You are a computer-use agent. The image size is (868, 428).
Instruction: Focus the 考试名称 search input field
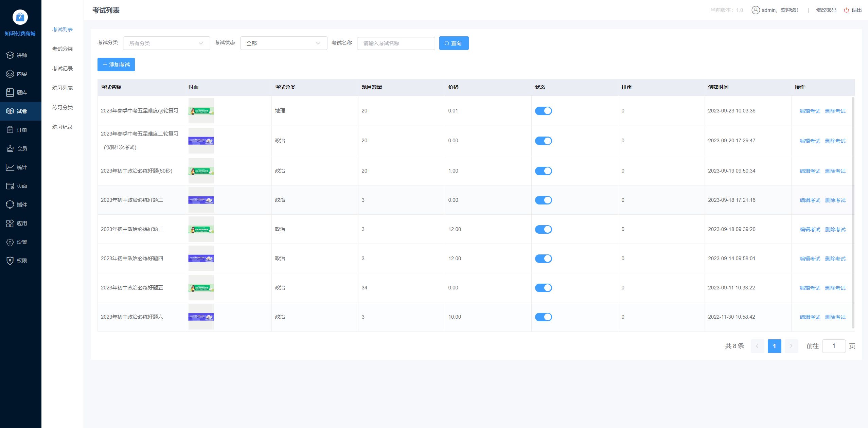pos(396,43)
